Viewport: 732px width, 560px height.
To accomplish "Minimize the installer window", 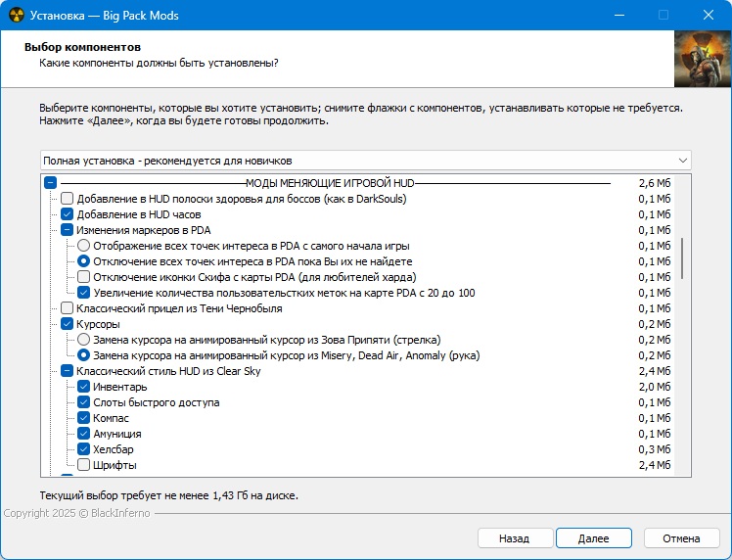I will coord(618,16).
